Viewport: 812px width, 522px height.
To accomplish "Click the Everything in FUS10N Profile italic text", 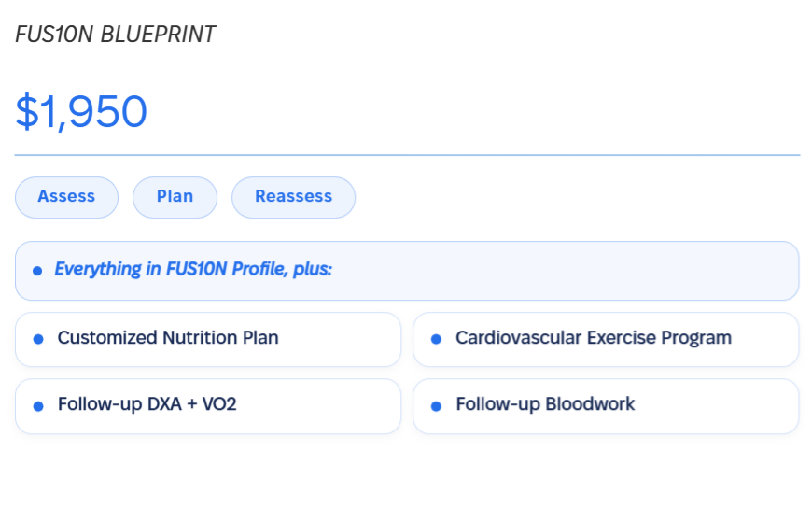I will (193, 269).
